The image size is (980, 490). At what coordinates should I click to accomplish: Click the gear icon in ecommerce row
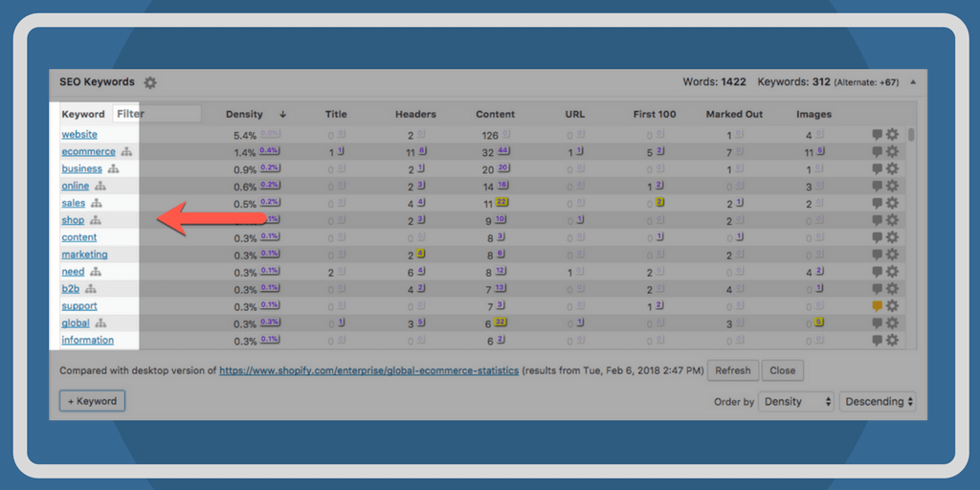pos(892,152)
